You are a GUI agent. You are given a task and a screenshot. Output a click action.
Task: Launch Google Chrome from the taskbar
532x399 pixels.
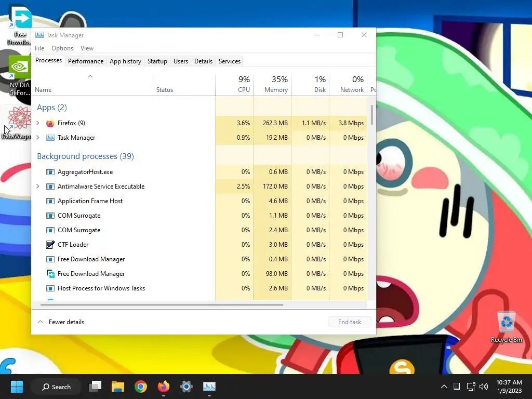(140, 387)
